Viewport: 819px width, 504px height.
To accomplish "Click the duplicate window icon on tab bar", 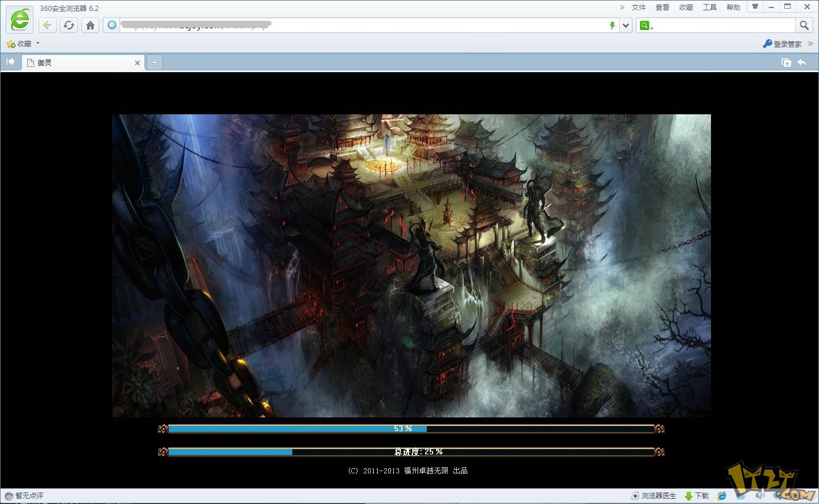I will click(x=786, y=62).
